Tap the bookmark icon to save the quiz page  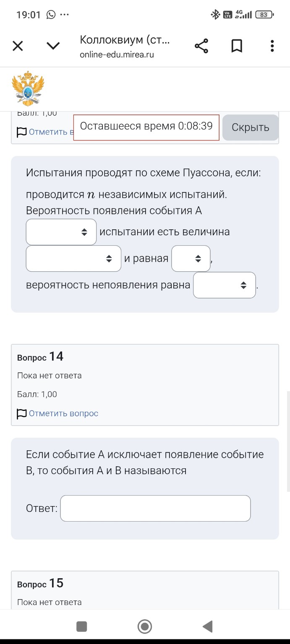[x=237, y=45]
